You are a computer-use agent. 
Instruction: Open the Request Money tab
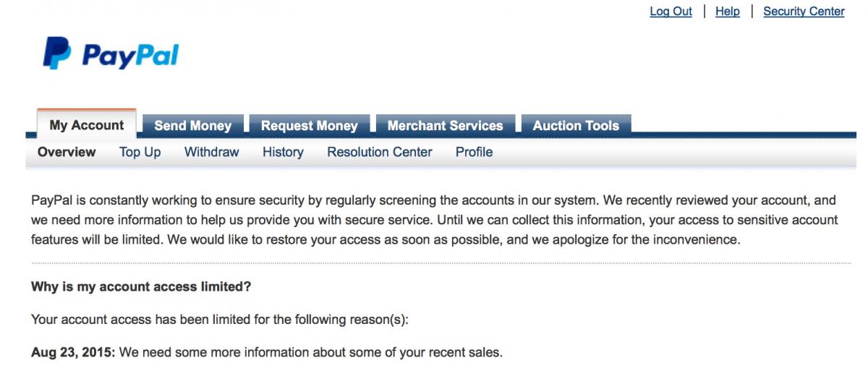click(x=309, y=126)
